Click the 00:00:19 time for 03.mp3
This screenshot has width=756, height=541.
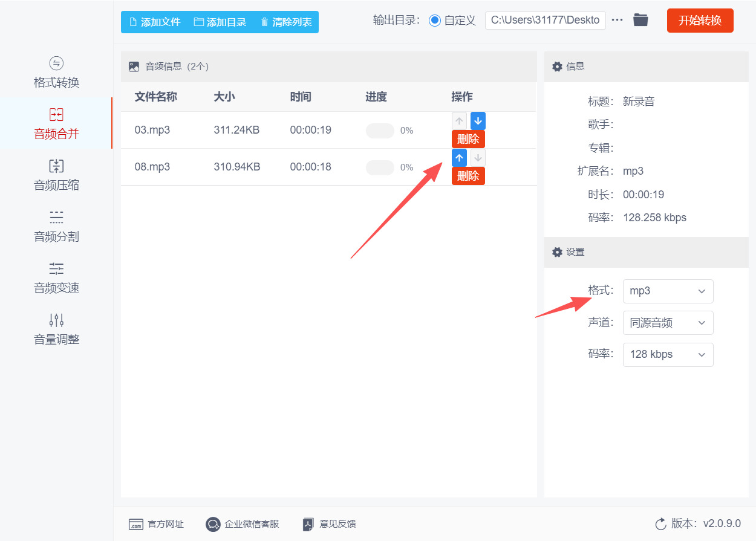coord(310,130)
